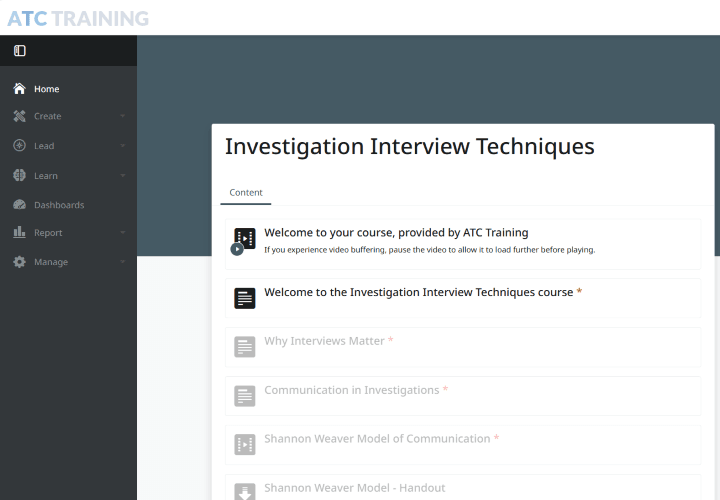Expand the Create menu arrow

pos(122,116)
